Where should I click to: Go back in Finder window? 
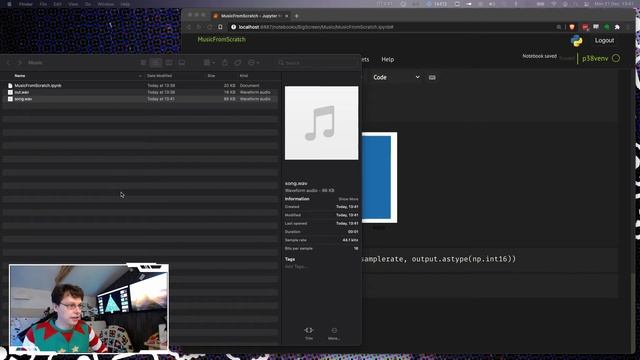coord(9,63)
